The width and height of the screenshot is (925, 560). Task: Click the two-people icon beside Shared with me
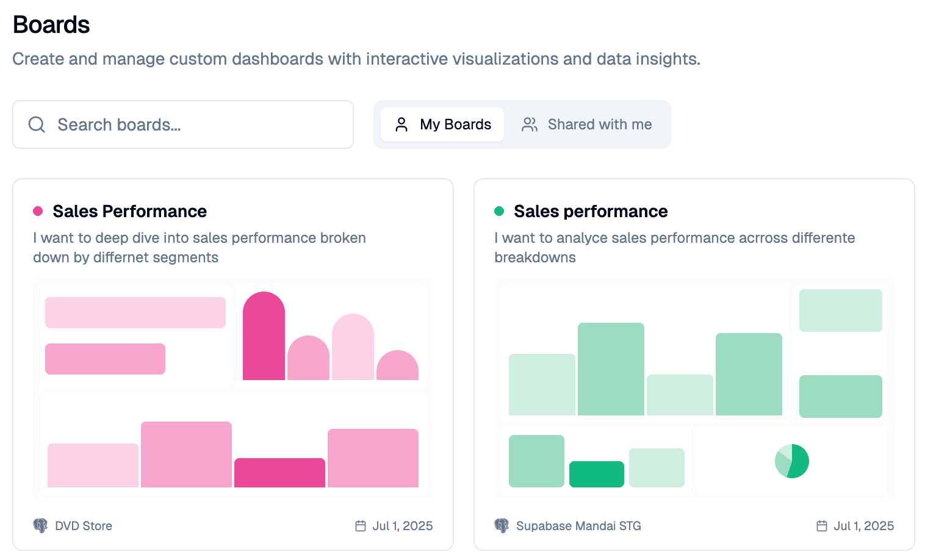point(530,124)
